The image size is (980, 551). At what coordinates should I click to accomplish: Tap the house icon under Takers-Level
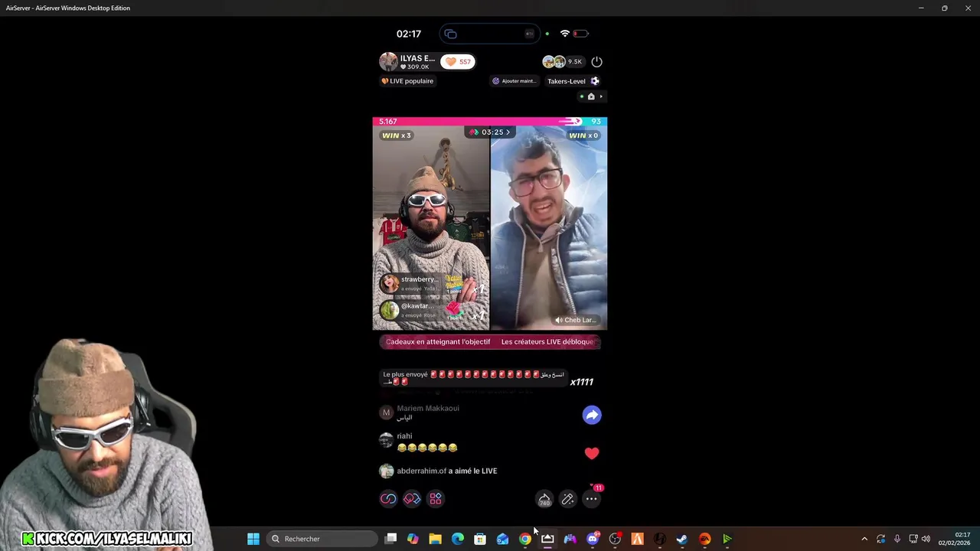click(591, 96)
